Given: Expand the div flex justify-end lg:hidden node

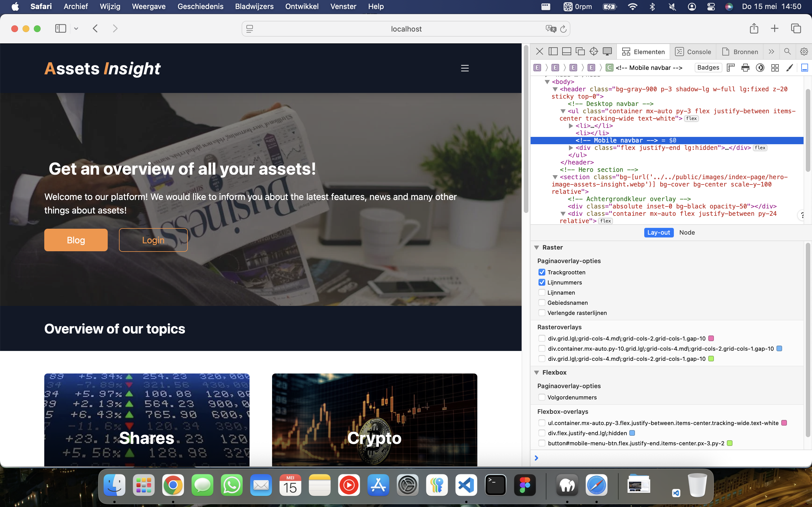Looking at the screenshot, I should 571,148.
